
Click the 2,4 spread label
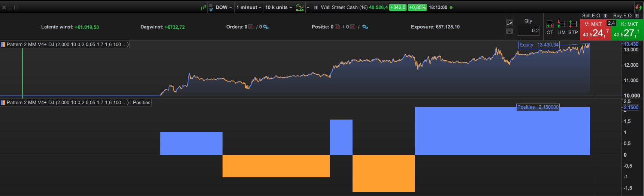pos(611,23)
